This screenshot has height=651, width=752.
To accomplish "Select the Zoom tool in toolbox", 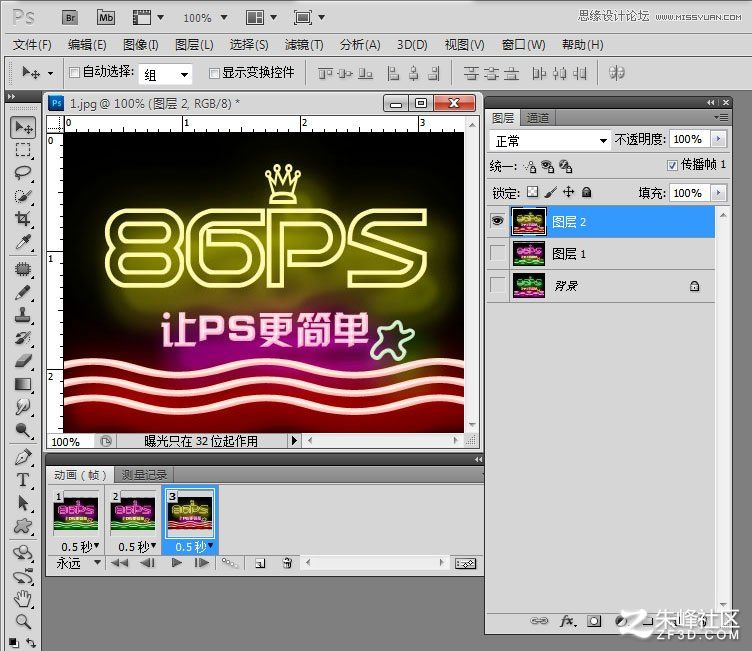I will tap(23, 621).
